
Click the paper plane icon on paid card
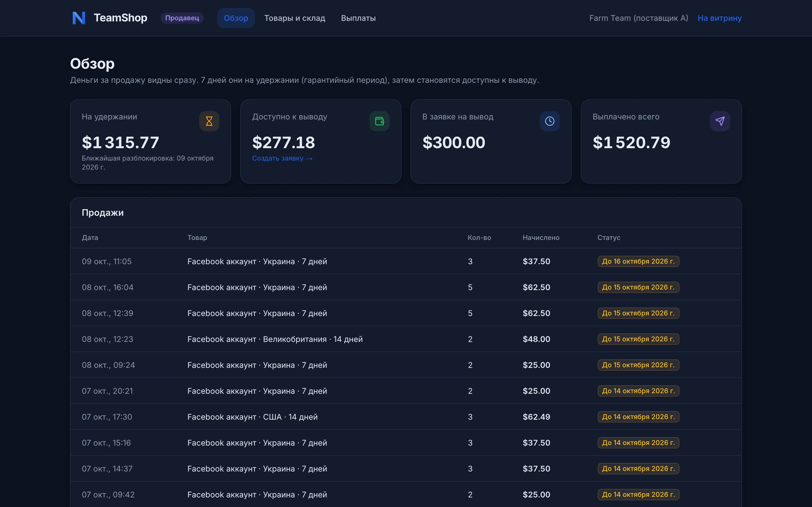tap(720, 121)
